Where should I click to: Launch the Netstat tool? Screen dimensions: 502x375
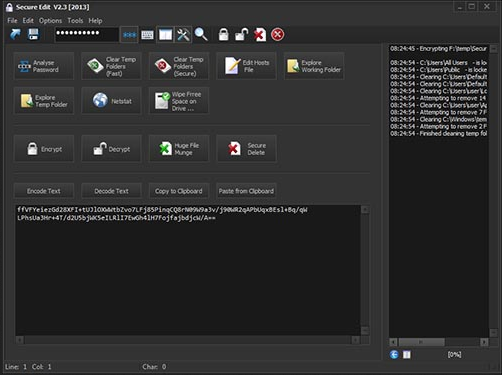(x=111, y=101)
